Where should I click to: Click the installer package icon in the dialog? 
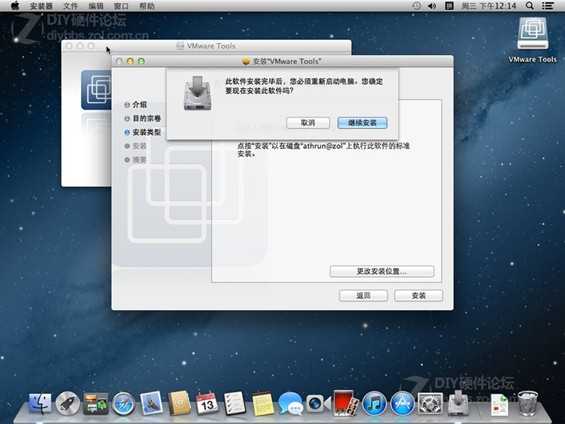197,93
